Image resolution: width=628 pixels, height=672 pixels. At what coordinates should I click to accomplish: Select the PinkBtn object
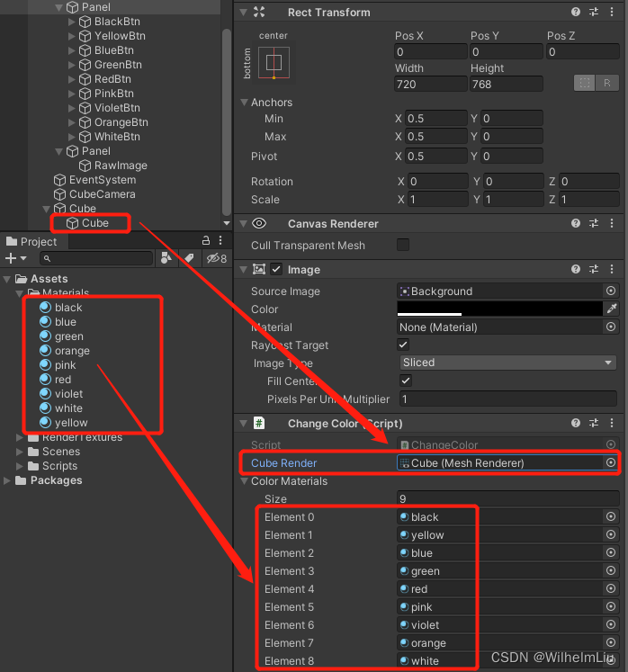click(113, 94)
